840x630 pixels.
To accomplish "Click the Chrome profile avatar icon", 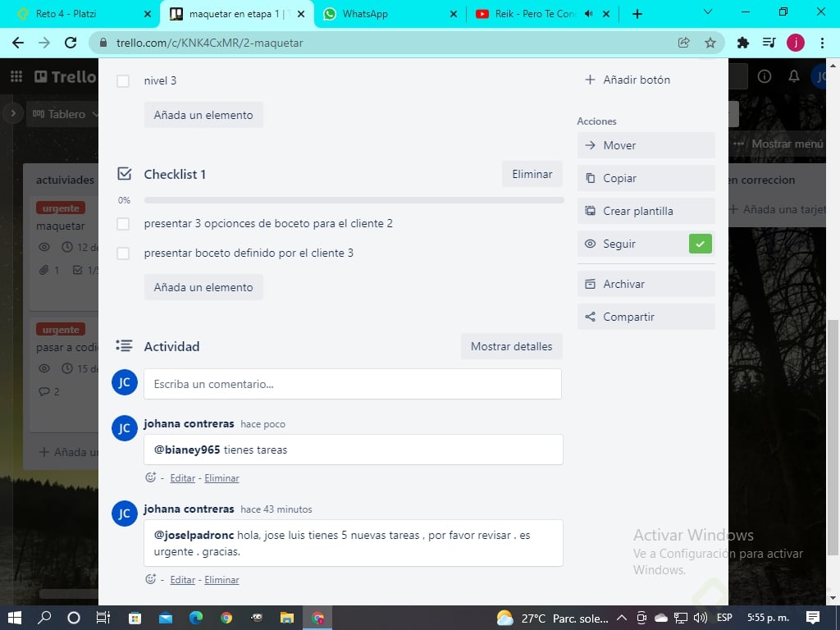I will (x=795, y=41).
